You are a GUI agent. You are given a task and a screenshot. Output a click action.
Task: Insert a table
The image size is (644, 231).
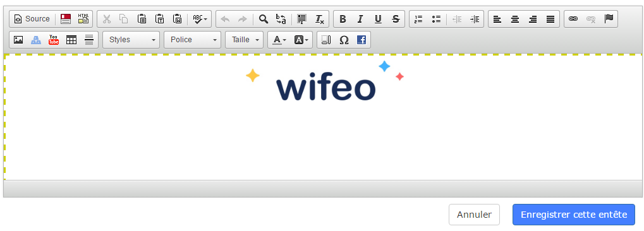coord(71,40)
